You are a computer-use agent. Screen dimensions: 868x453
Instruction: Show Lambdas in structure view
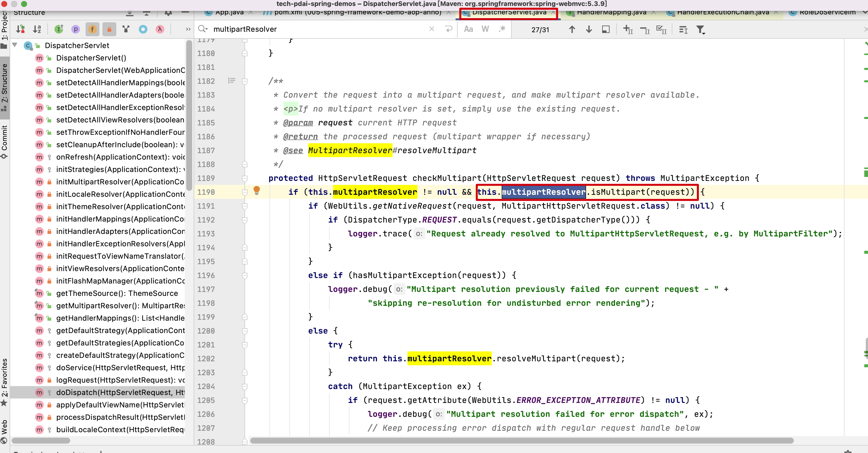point(160,29)
